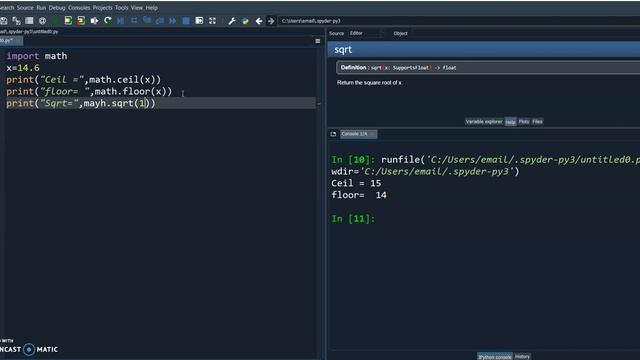Open PYTHONPATH manager Python icon

pyautogui.click(x=245, y=21)
